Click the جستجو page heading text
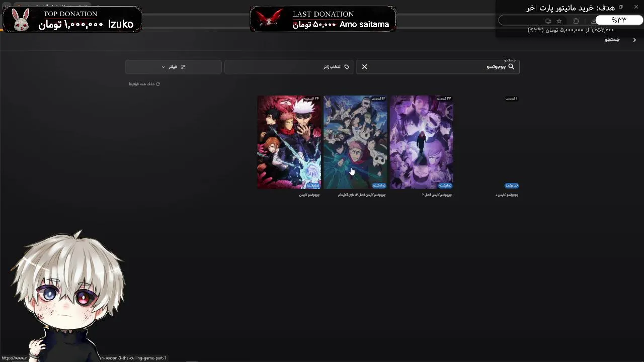The image size is (644, 362). tap(612, 40)
